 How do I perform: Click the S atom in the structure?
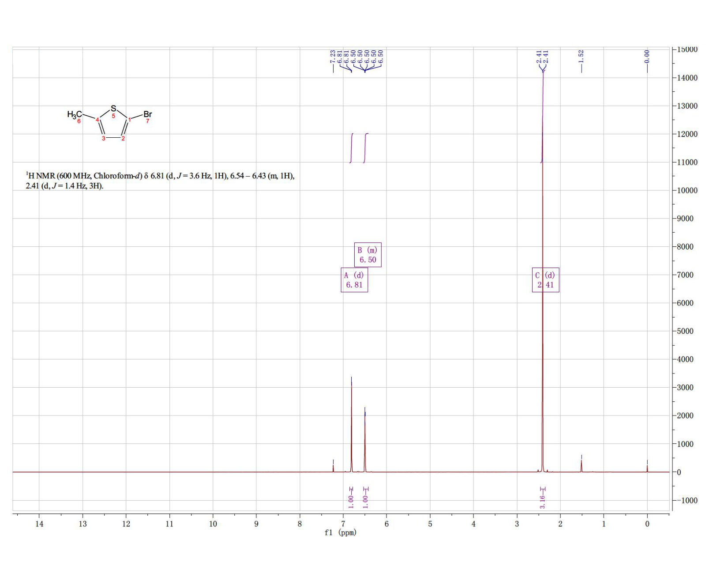point(113,108)
